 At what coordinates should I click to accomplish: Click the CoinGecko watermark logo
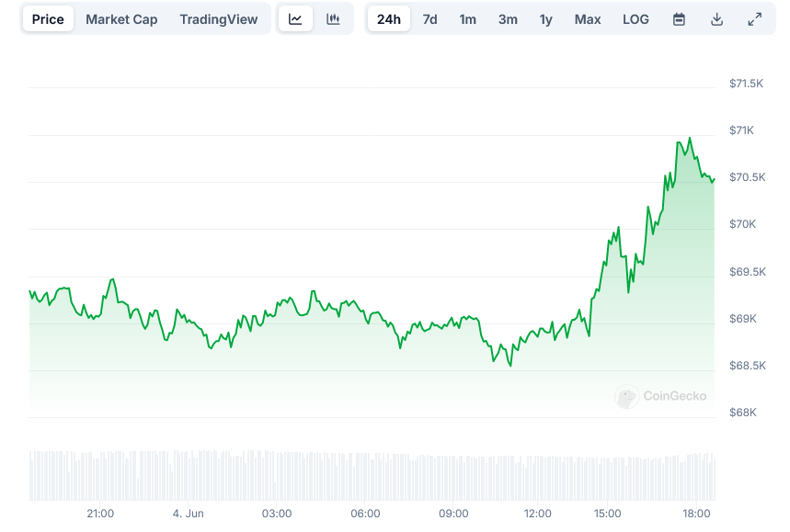[661, 396]
